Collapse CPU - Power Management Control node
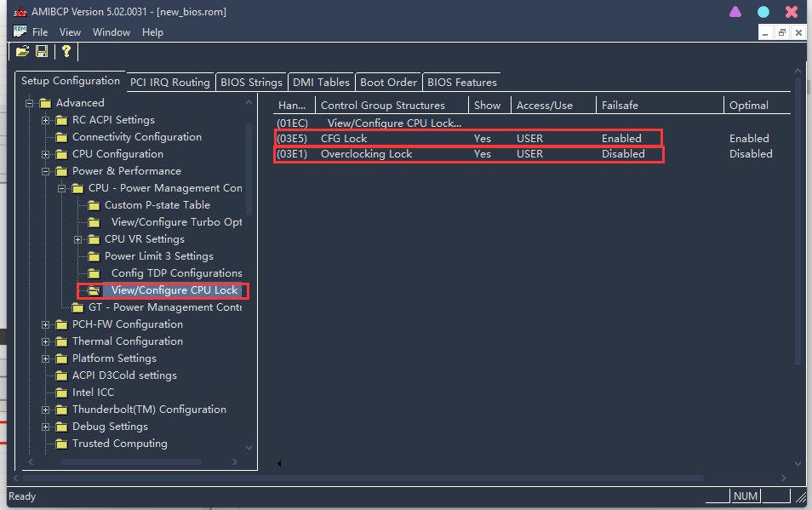This screenshot has height=510, width=812. 61,188
